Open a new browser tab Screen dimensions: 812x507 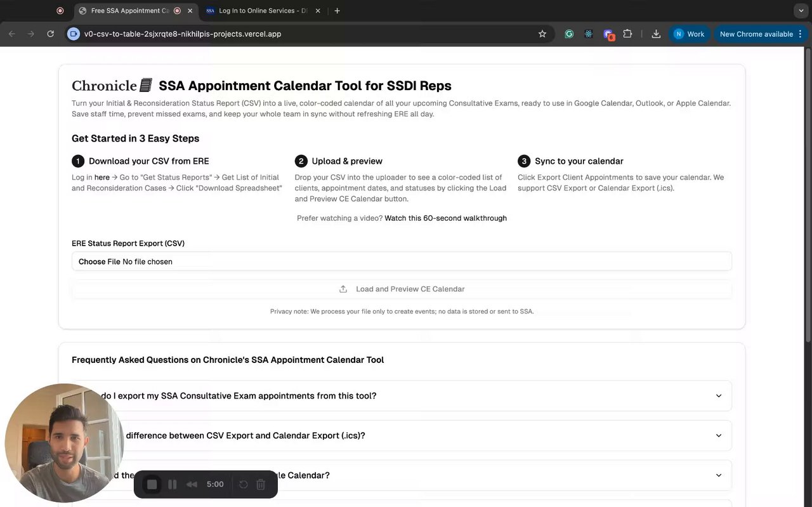337,11
